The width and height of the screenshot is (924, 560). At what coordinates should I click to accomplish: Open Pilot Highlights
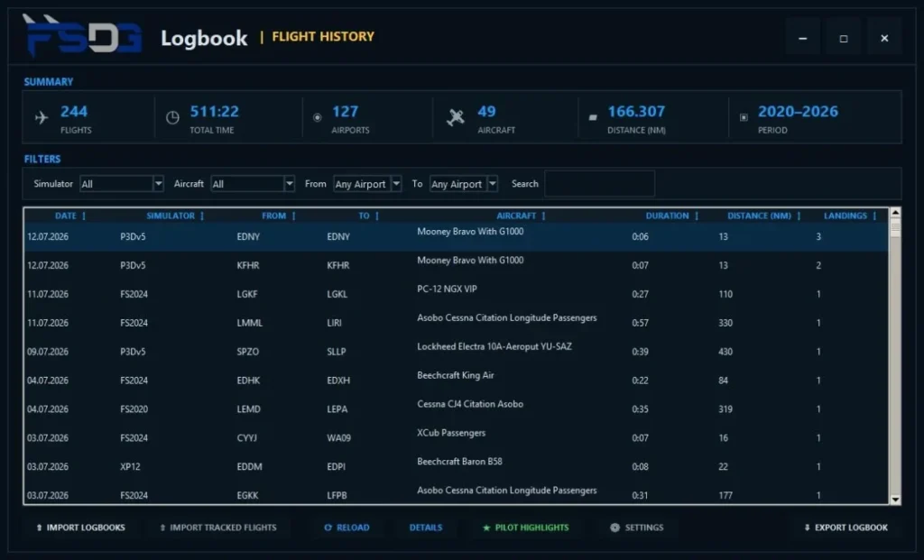tap(526, 528)
